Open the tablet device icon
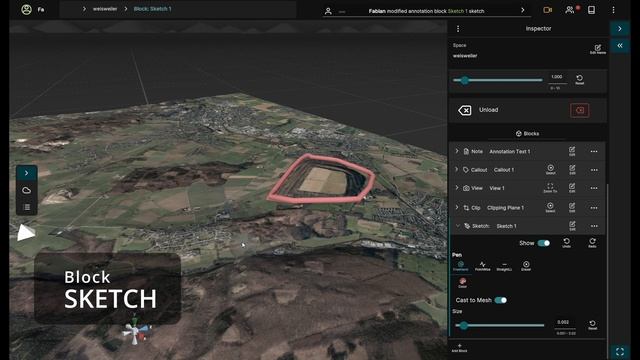 coord(591,10)
